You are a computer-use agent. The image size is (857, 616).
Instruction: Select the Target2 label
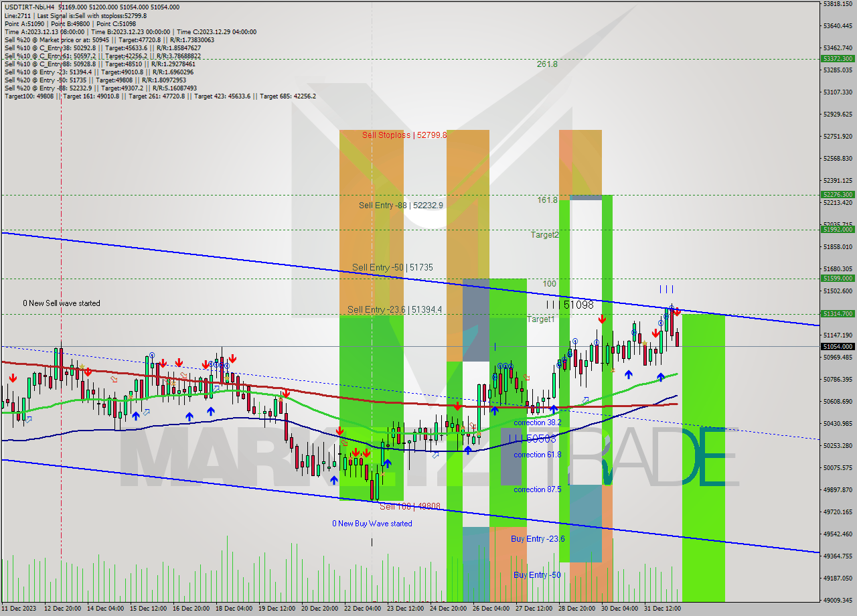544,235
